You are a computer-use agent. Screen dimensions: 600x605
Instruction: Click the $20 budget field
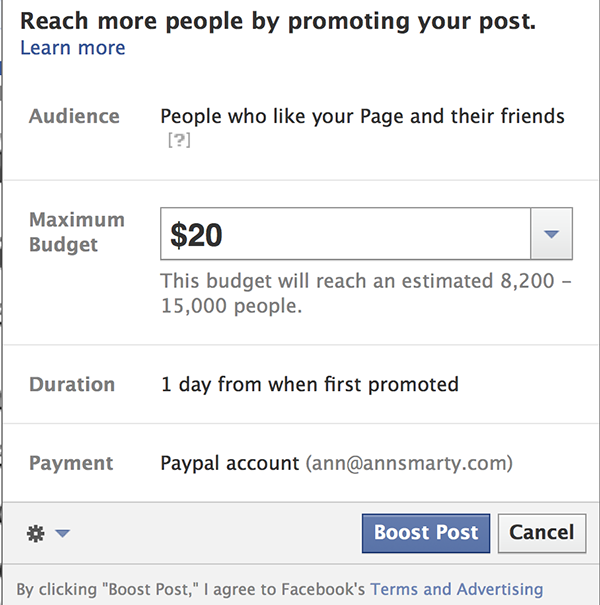pyautogui.click(x=345, y=234)
